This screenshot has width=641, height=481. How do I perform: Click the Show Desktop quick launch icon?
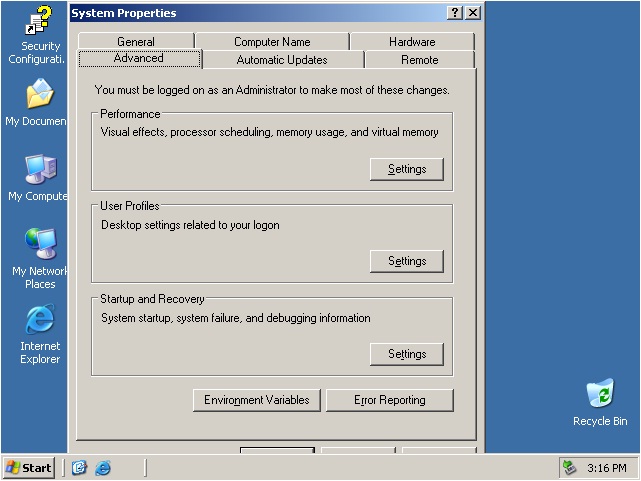[80, 468]
